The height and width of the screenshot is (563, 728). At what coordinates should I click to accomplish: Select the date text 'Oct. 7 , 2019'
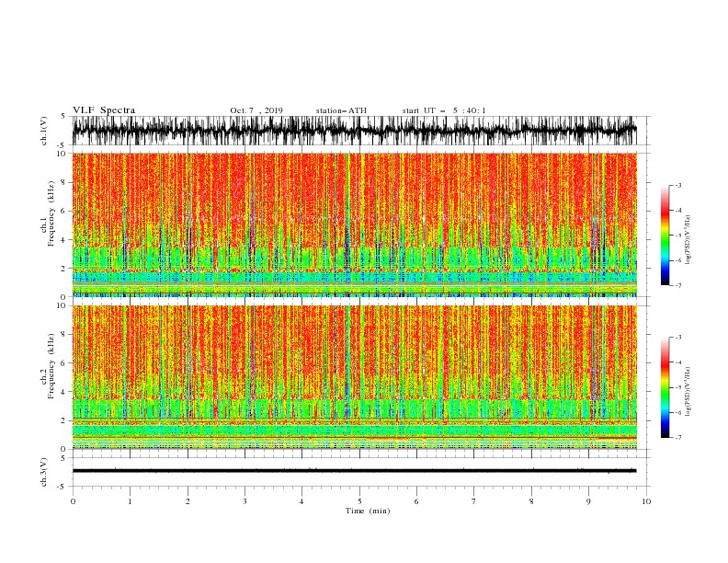pyautogui.click(x=256, y=110)
